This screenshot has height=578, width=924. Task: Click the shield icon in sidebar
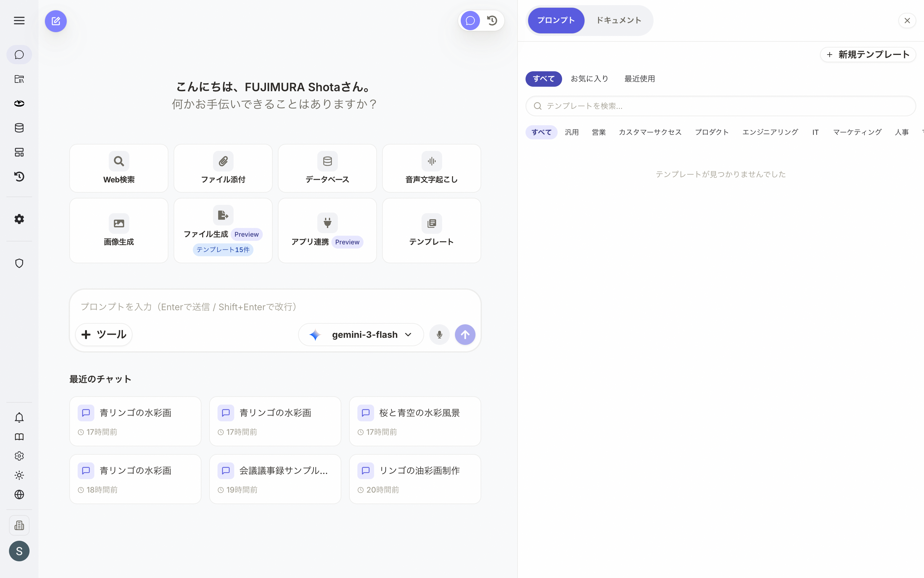pos(19,263)
